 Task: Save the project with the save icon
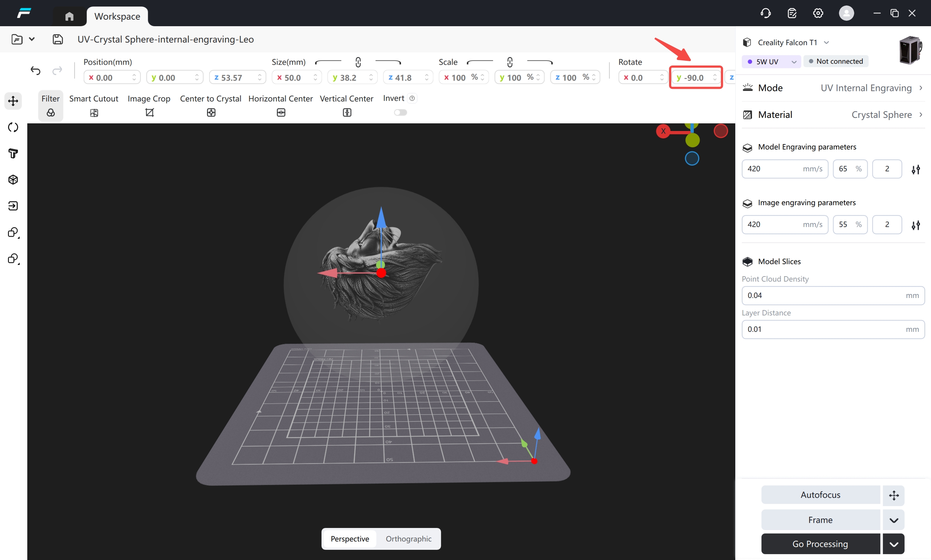(x=58, y=39)
